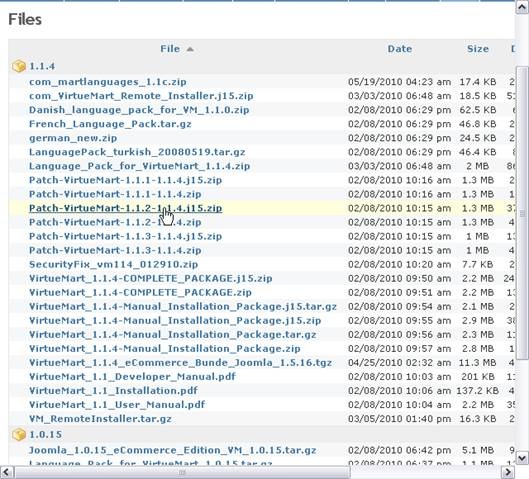Open VirtueMart_1.1_Installation.pdf
Screen dimensions: 529x479
113,391
